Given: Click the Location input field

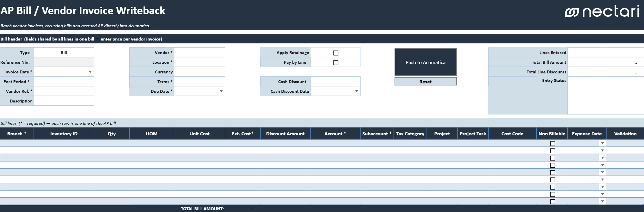Looking at the screenshot, I should pos(199,62).
